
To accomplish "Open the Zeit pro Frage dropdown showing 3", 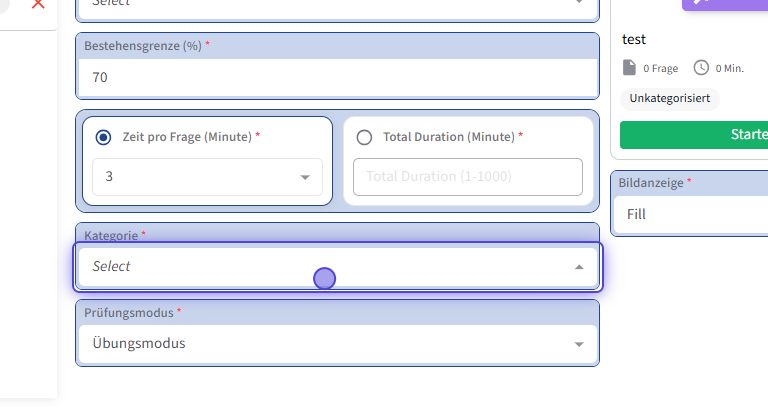I will tap(207, 177).
